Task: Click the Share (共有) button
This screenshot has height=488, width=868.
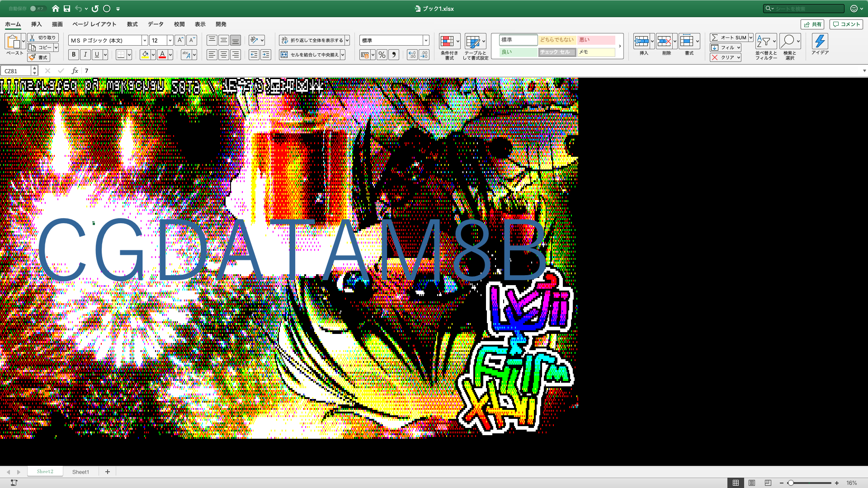Action: click(x=812, y=24)
